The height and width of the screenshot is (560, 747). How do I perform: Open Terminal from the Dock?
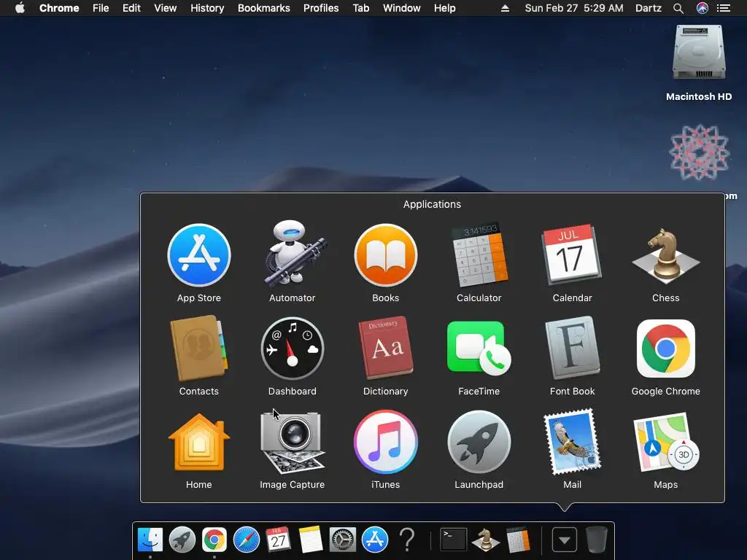click(453, 540)
